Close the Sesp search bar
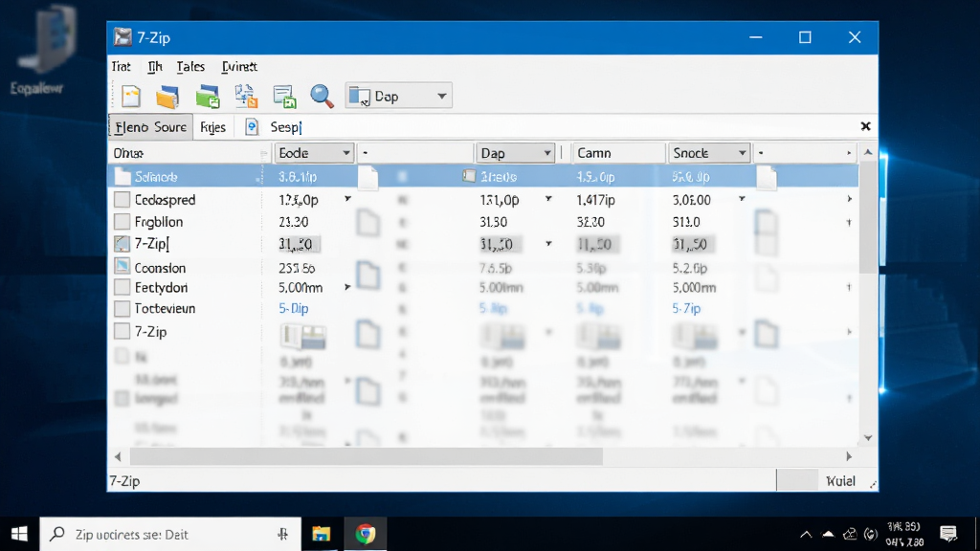 [x=865, y=126]
